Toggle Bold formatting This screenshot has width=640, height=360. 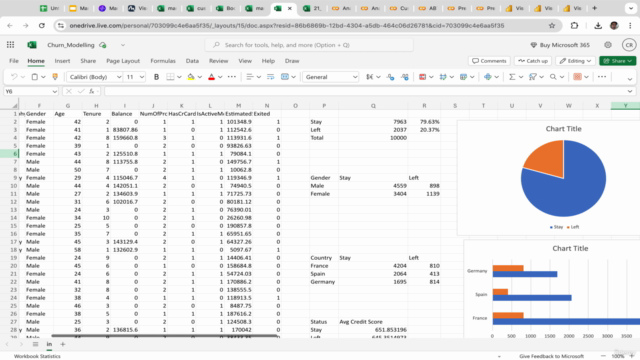[x=156, y=77]
